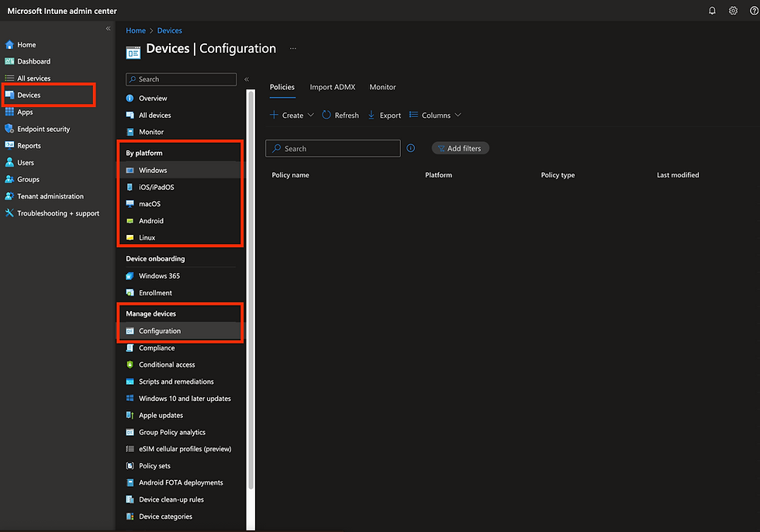Click the Refresh icon in the toolbar
Screen dimensions: 760x532
(326, 115)
